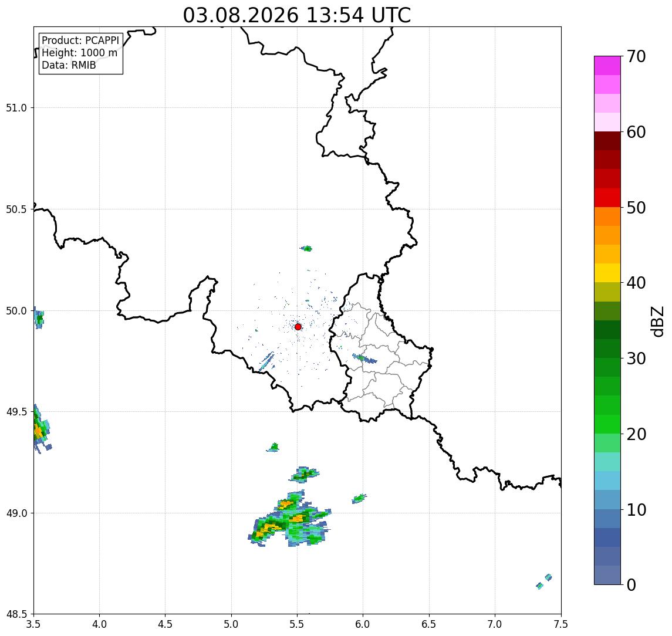
Task: Click the yellow band at 40 dBZ
Action: (x=607, y=273)
